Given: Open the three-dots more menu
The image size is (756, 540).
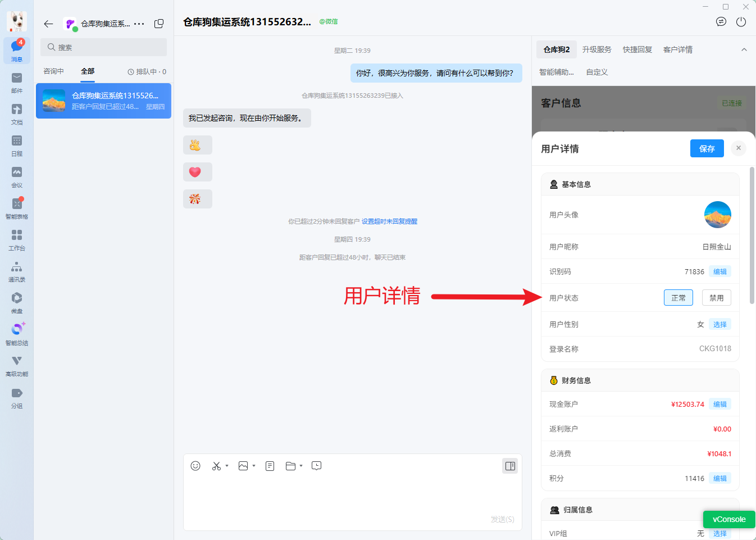Looking at the screenshot, I should (x=139, y=24).
